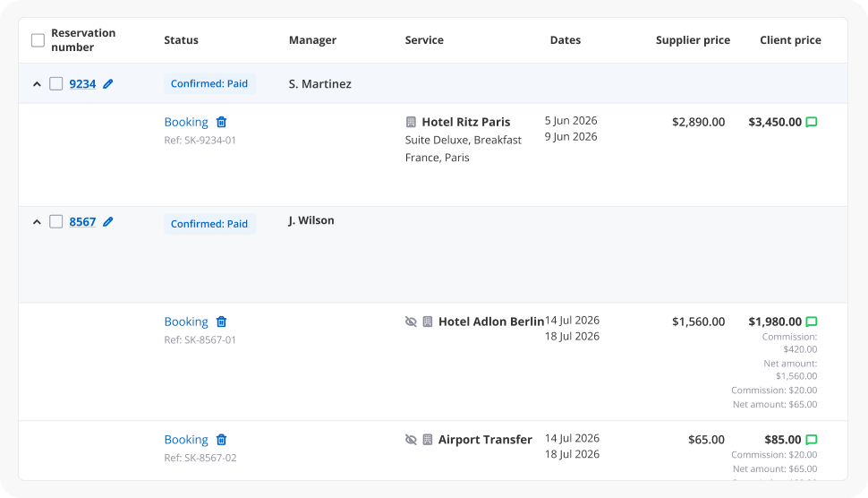Click reference text Ref: SK-8567-02
This screenshot has width=868, height=498.
coord(200,458)
